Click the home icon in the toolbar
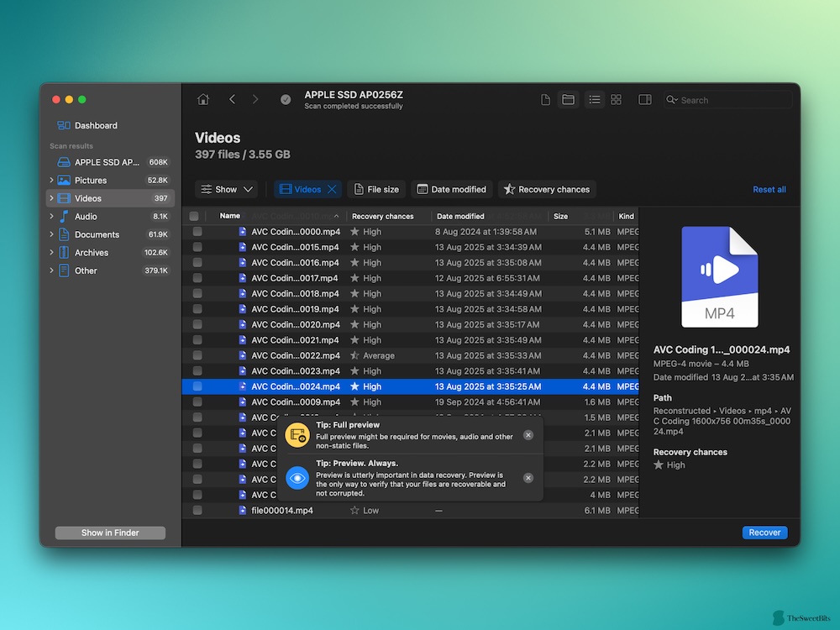840x630 pixels. click(202, 98)
